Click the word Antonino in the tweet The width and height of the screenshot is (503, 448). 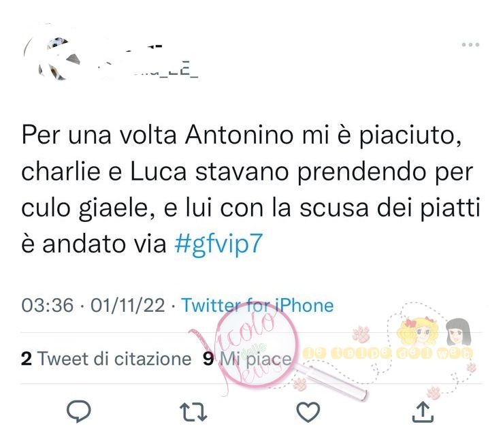(240, 135)
